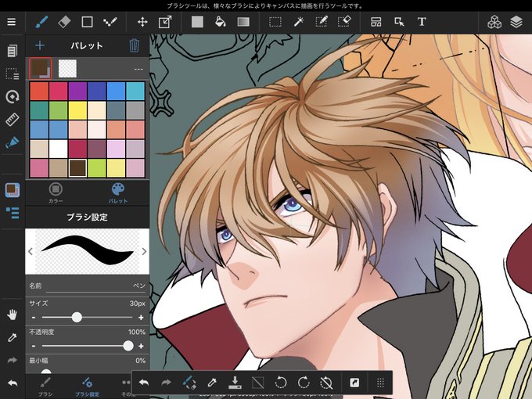Click the Undo arrow in left sidebar
Screen dimensions: 532x399
13,383
